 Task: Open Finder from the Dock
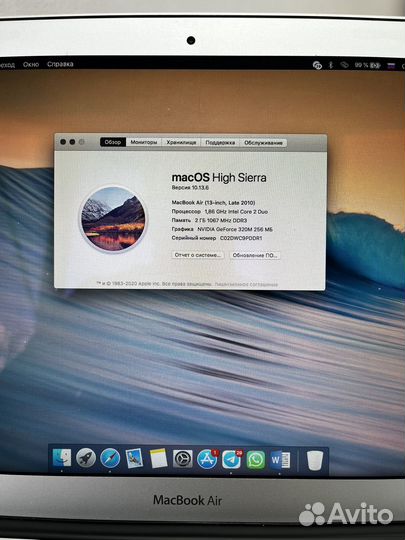[62, 458]
